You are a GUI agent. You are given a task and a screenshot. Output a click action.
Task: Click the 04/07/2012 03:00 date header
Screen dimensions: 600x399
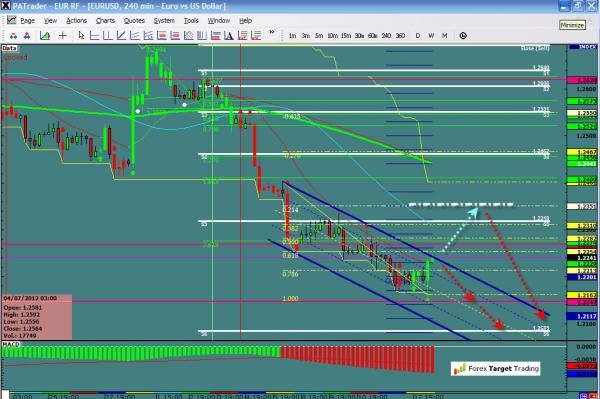click(30, 298)
